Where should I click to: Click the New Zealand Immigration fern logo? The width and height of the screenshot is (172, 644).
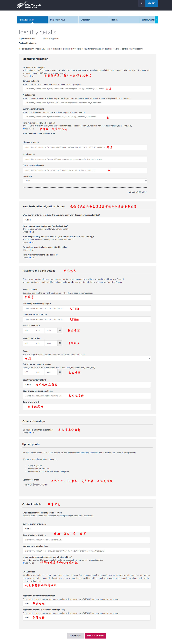[29, 5]
